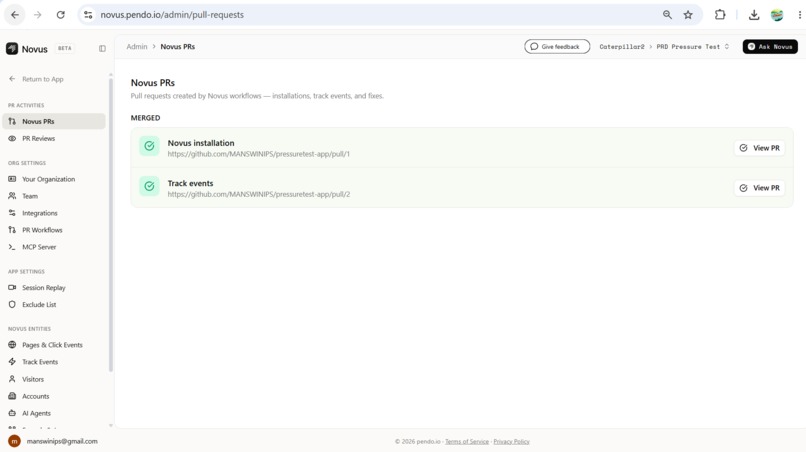Open Chrome three-dot menu
Viewport: 806px width, 452px height.
coord(799,15)
